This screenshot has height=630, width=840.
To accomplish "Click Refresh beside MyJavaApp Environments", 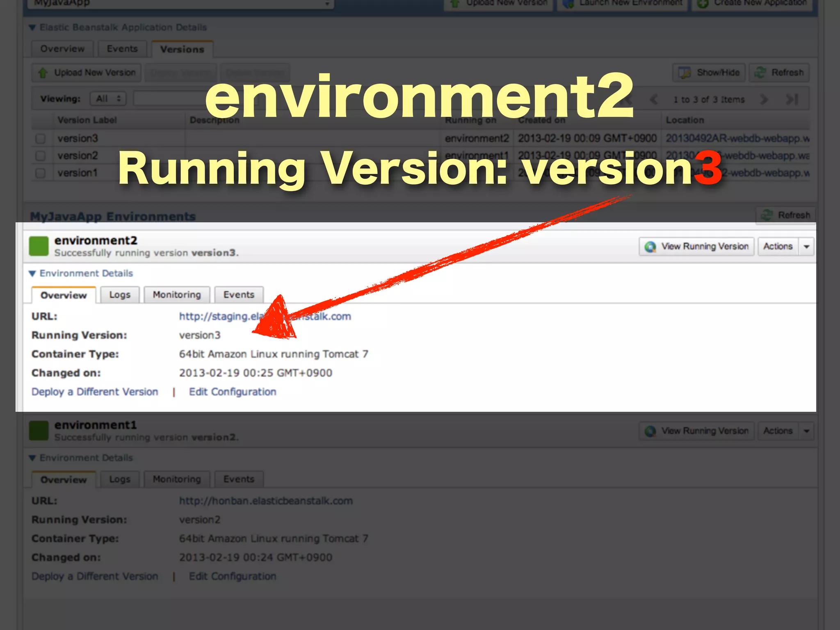I will point(785,215).
